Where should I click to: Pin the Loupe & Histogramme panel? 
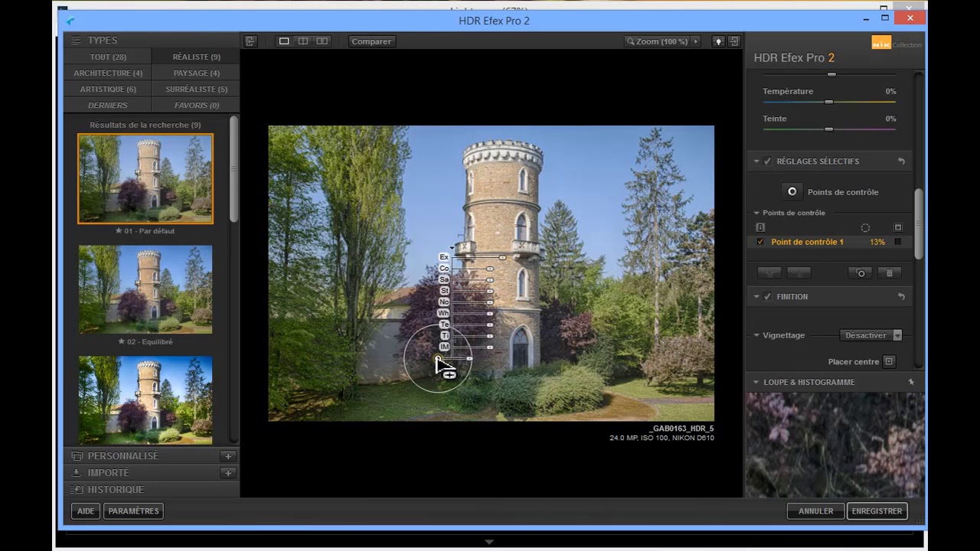coord(911,382)
